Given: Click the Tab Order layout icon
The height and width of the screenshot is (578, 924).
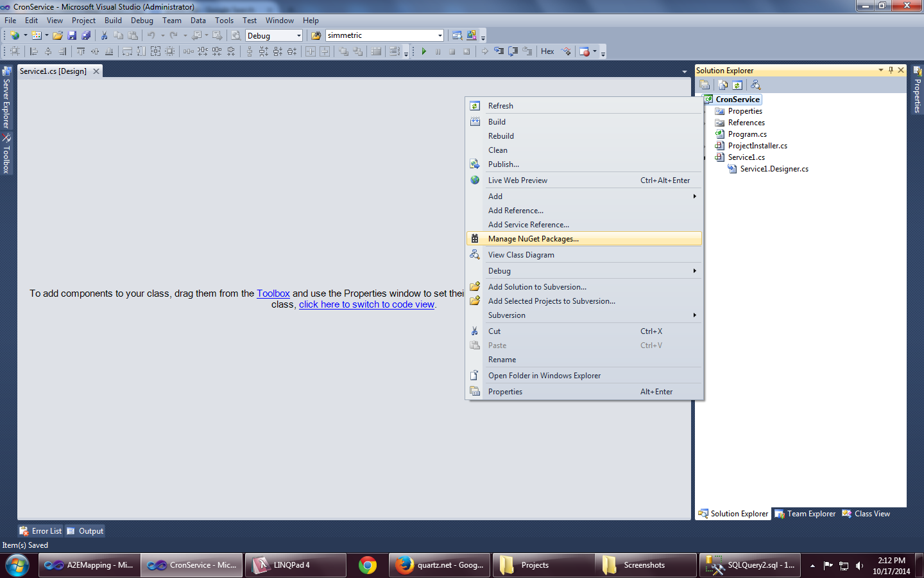Looking at the screenshot, I should 394,51.
